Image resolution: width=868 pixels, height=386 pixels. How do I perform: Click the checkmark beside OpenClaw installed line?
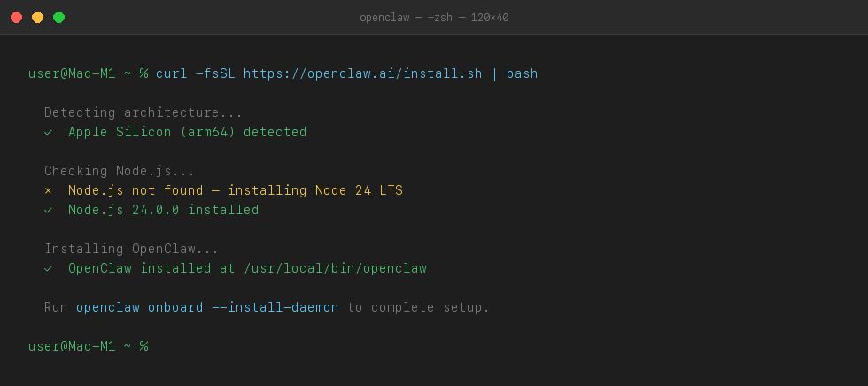[49, 268]
